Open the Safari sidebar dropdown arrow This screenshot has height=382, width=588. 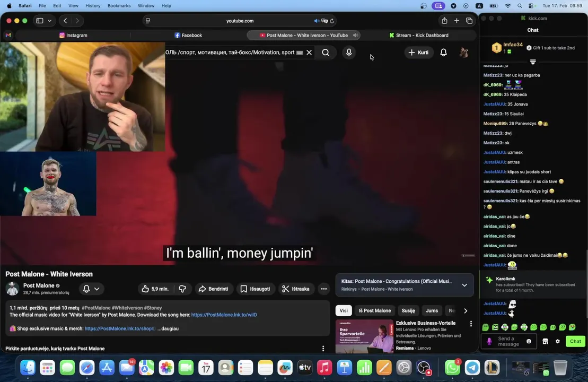click(49, 21)
